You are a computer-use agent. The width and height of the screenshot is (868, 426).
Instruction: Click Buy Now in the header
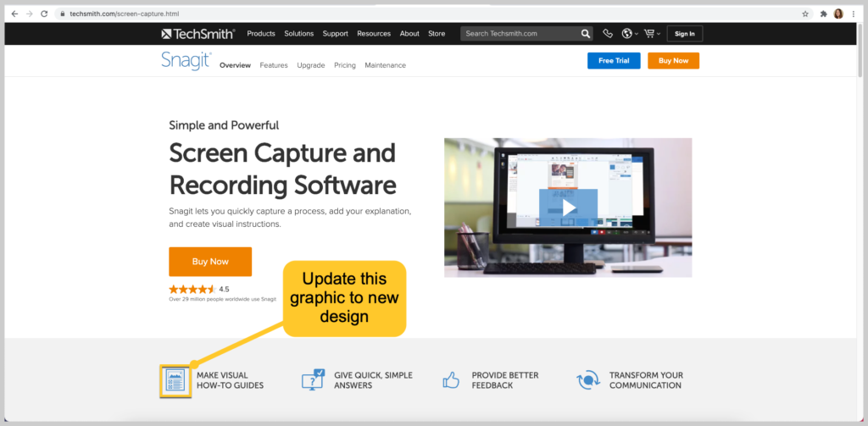(x=674, y=61)
